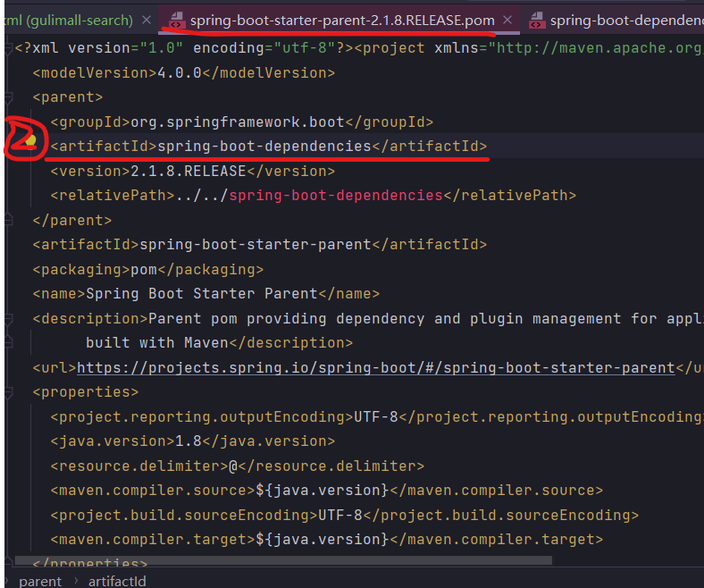Screen dimensions: 704x588
Task: Click the name Spring Boot Starter Parent text
Action: click(x=202, y=294)
